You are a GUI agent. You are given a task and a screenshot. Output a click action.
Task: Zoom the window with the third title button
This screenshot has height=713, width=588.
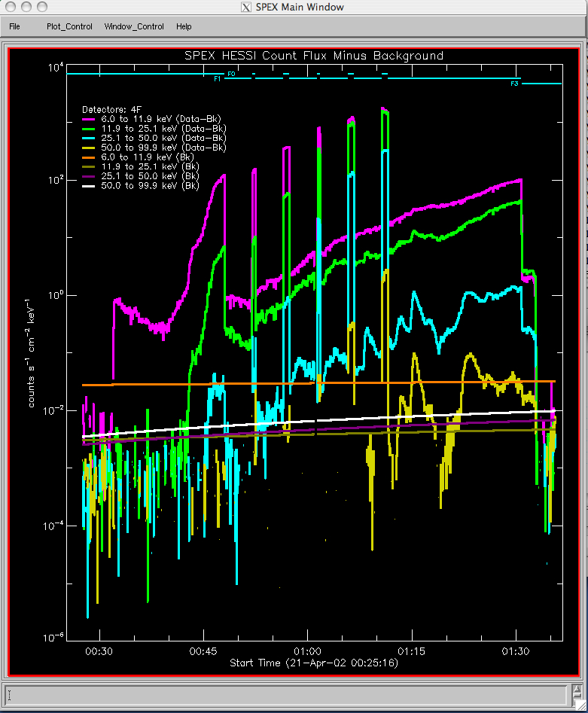tap(40, 7)
